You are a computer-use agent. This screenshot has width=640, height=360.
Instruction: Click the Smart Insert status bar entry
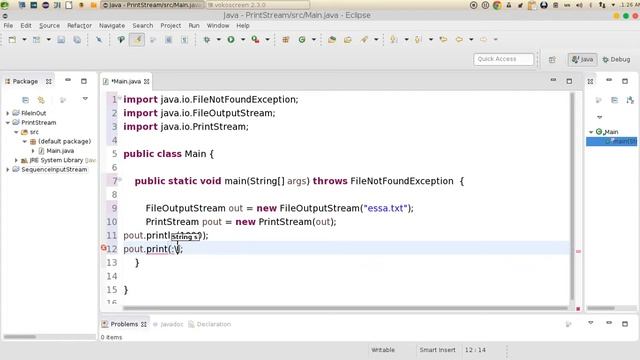pos(437,350)
